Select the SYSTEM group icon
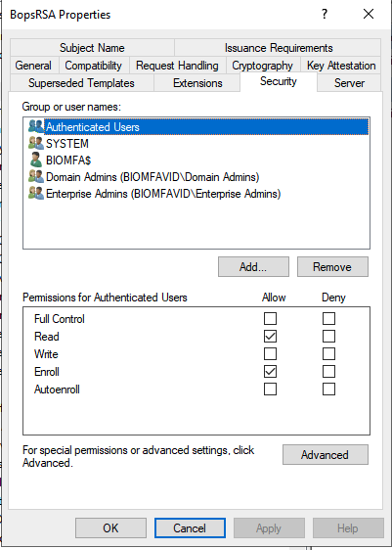392x550 pixels. tap(36, 143)
